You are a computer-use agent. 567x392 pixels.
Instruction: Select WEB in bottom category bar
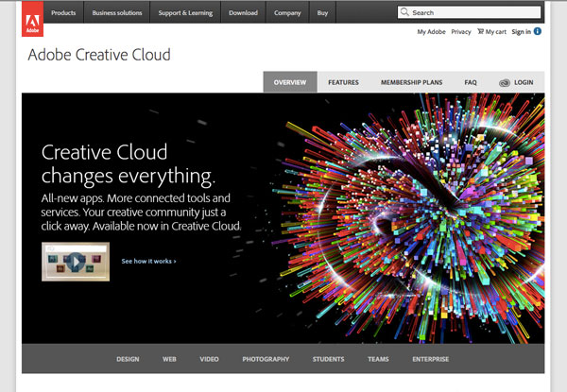click(169, 359)
